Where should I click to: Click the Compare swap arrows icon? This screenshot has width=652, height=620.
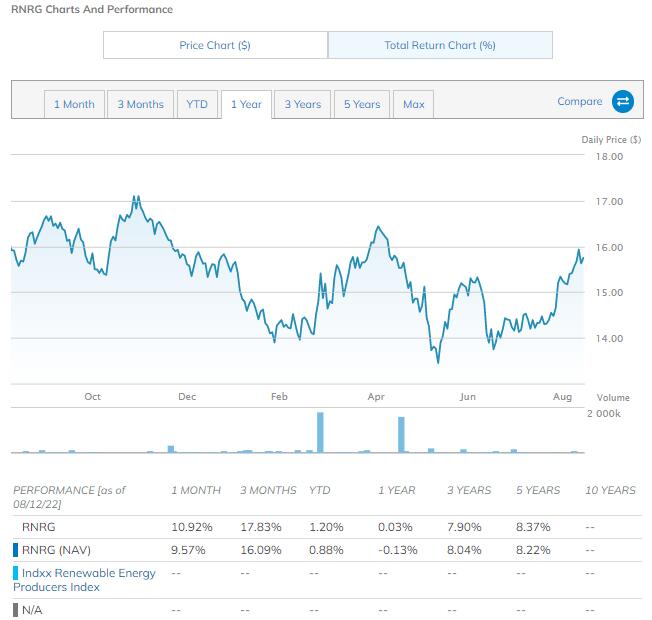[x=623, y=101]
